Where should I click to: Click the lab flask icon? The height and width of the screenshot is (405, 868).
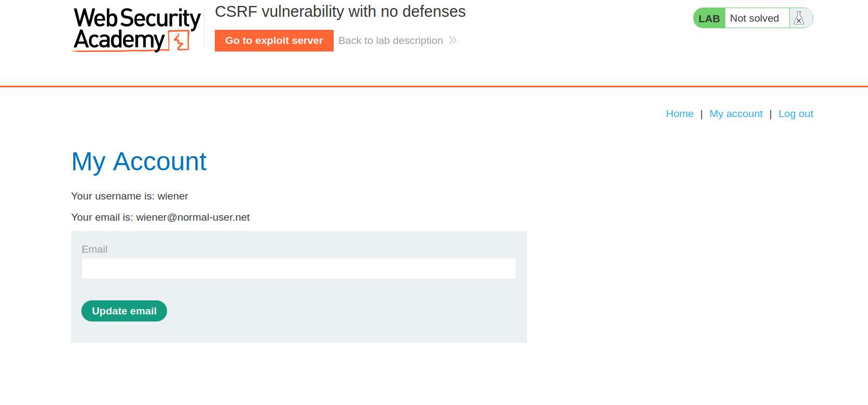[799, 18]
